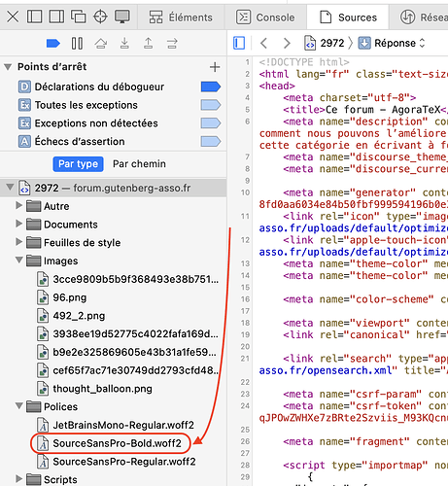Viewport: 448px width, 486px height.
Task: Dock inspector to the right side
Action: 56,17
